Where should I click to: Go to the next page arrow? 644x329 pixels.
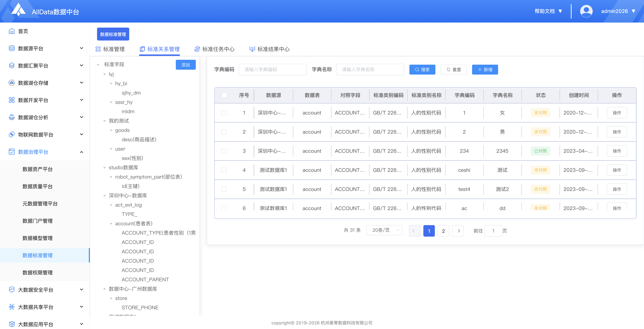[458, 231]
